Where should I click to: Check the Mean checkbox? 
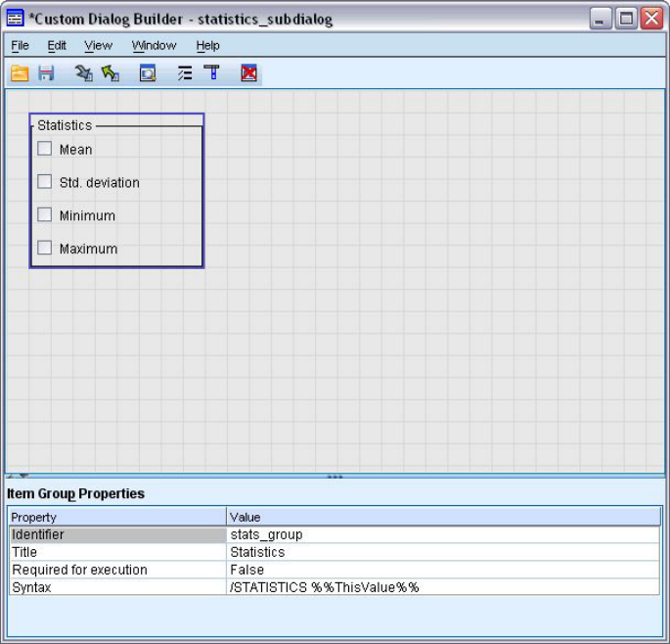tap(44, 149)
